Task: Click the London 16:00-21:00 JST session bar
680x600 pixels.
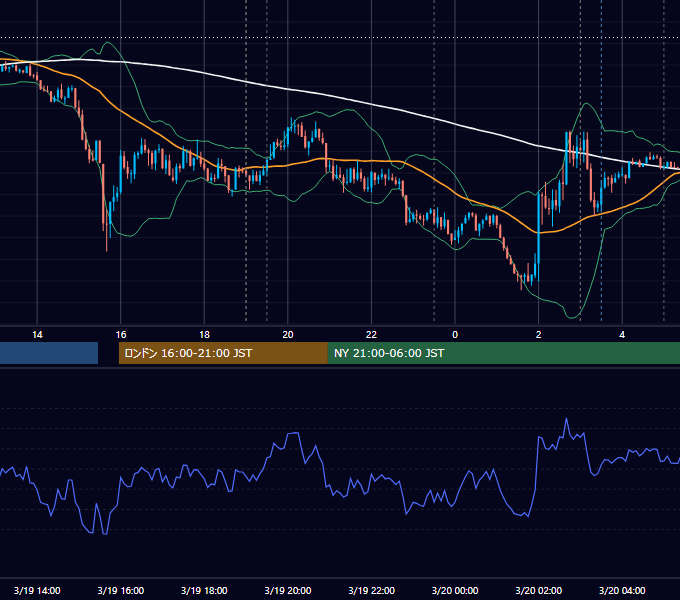Action: pyautogui.click(x=223, y=353)
